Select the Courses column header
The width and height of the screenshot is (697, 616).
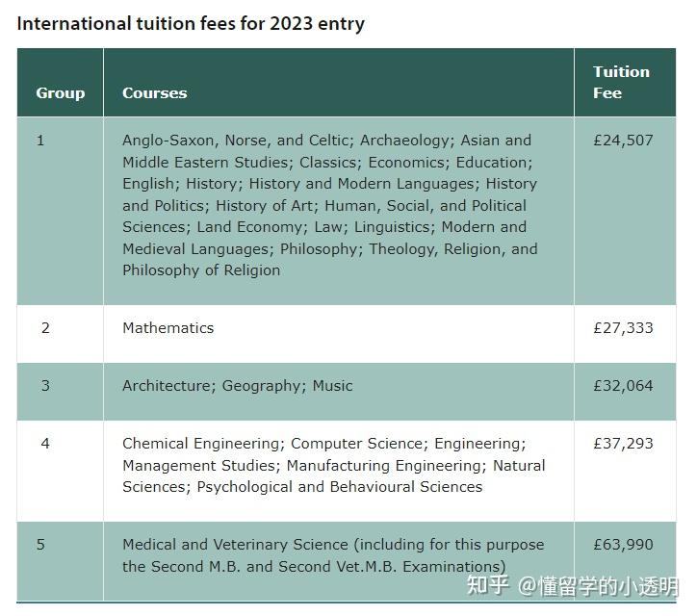(155, 93)
